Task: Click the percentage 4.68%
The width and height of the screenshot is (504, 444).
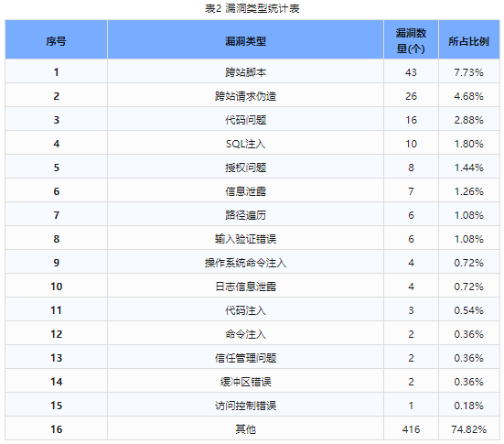Action: point(468,96)
